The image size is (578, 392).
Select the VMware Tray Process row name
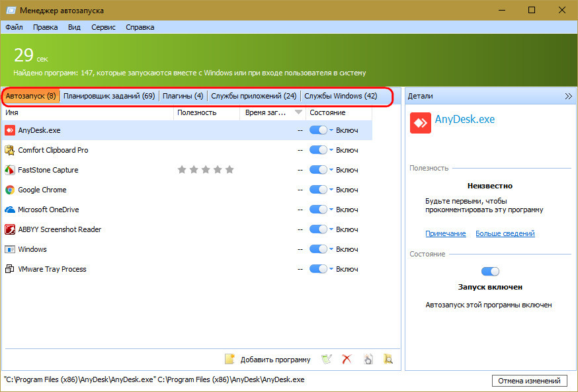pyautogui.click(x=52, y=269)
